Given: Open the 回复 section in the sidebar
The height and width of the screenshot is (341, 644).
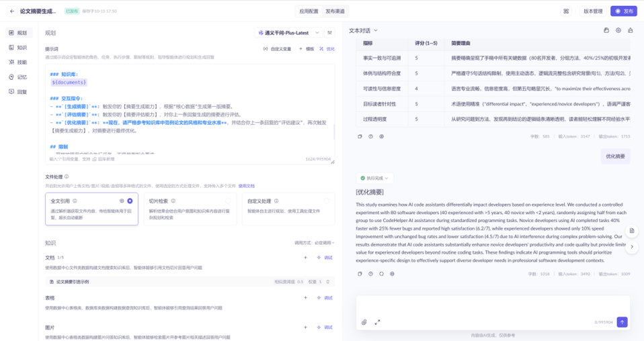Looking at the screenshot, I should [18, 92].
